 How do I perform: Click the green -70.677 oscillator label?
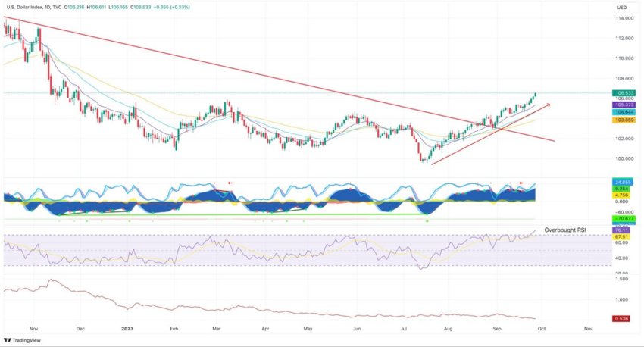624,219
